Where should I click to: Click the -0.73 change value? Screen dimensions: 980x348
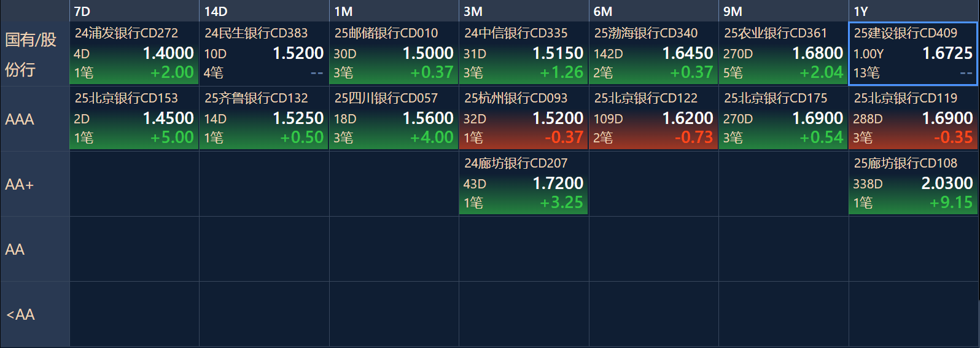[693, 137]
